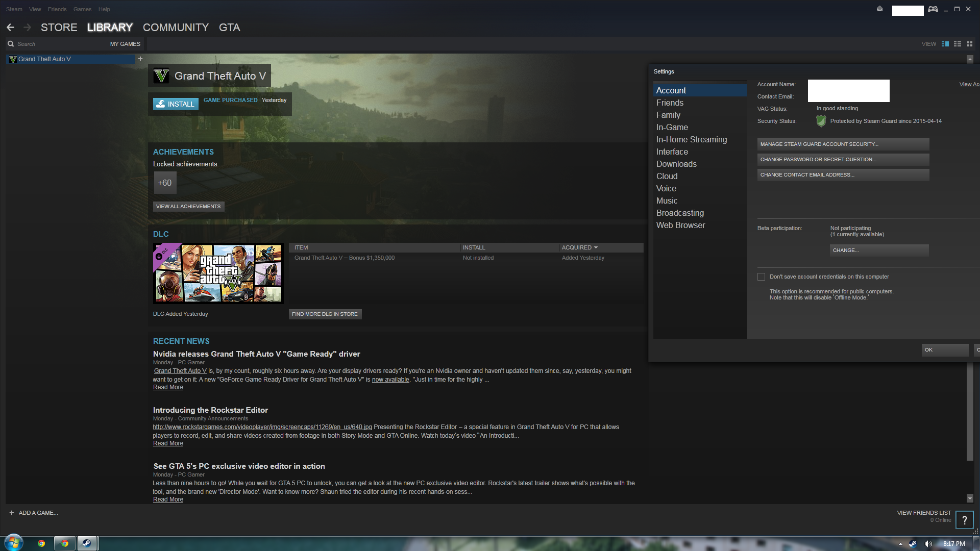The image size is (980, 551).
Task: Open the Help menu
Action: pos(104,9)
